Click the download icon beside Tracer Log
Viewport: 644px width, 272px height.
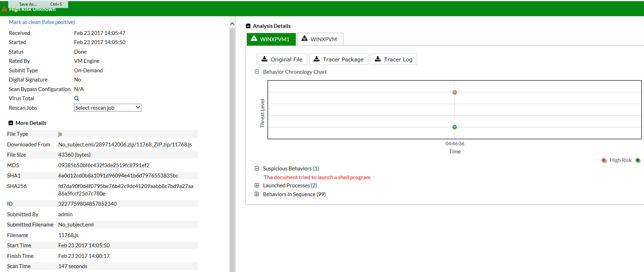pos(378,59)
